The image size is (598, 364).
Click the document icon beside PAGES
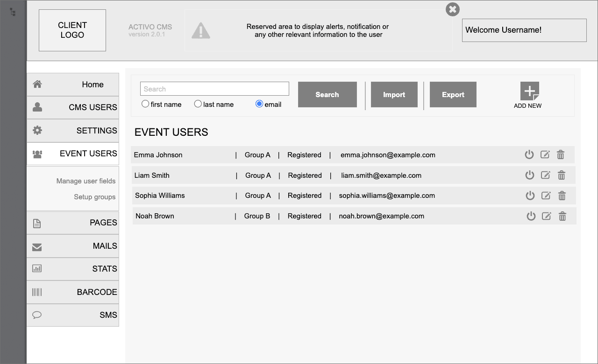(x=37, y=224)
